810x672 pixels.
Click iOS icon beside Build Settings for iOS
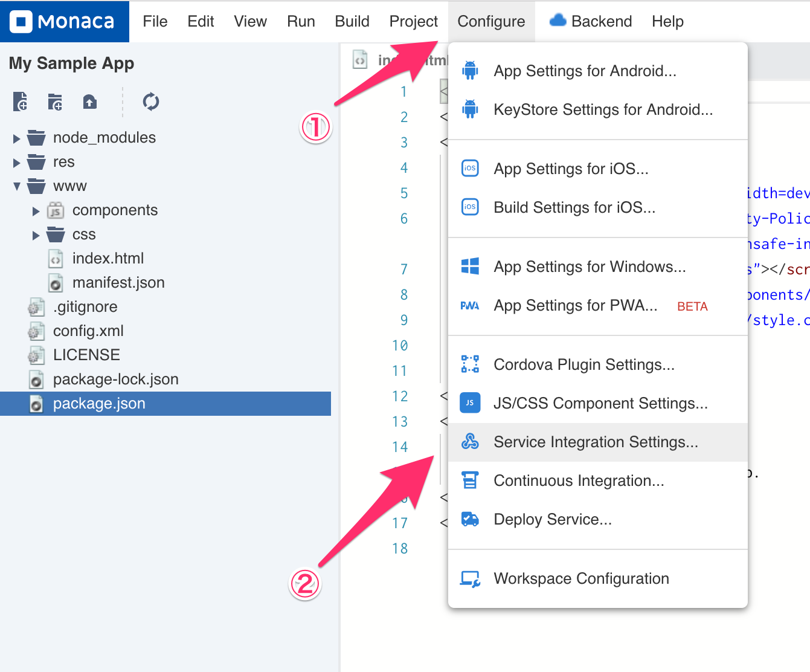(x=470, y=207)
